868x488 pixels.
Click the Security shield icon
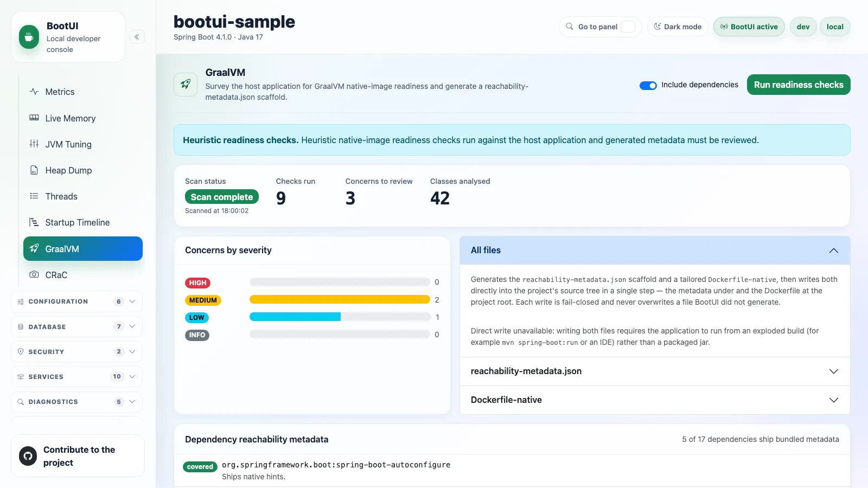pyautogui.click(x=21, y=351)
